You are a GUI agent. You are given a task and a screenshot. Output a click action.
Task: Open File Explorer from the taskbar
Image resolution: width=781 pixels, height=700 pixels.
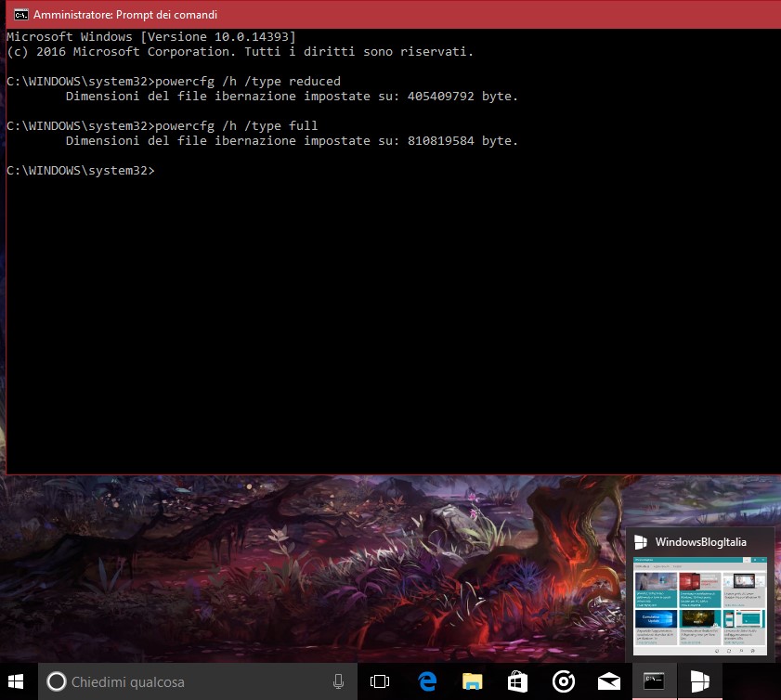[x=472, y=681]
